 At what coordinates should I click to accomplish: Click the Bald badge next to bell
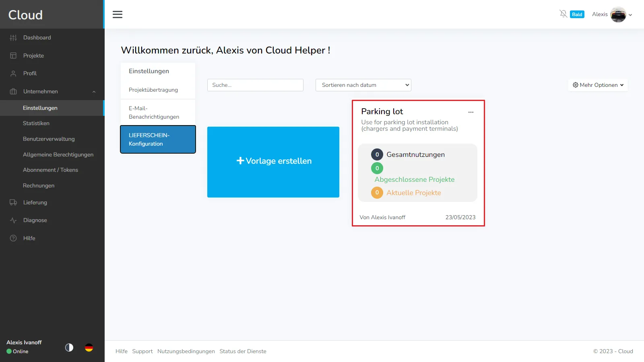click(x=577, y=14)
